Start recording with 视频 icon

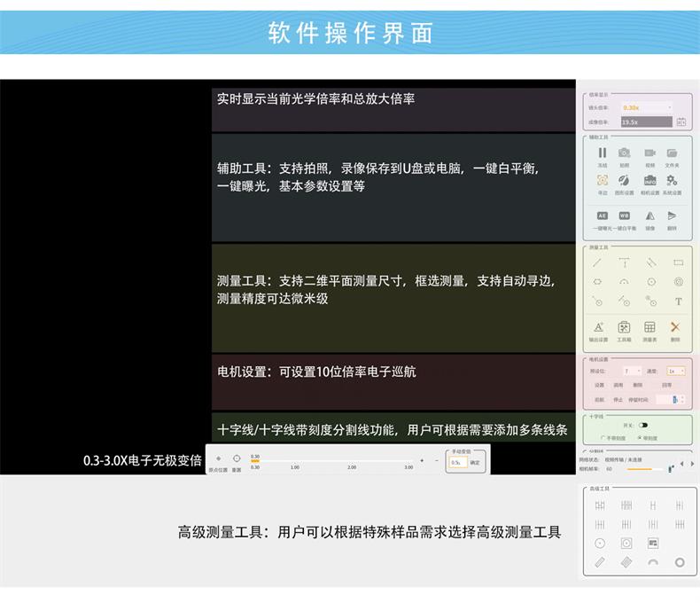pyautogui.click(x=649, y=154)
